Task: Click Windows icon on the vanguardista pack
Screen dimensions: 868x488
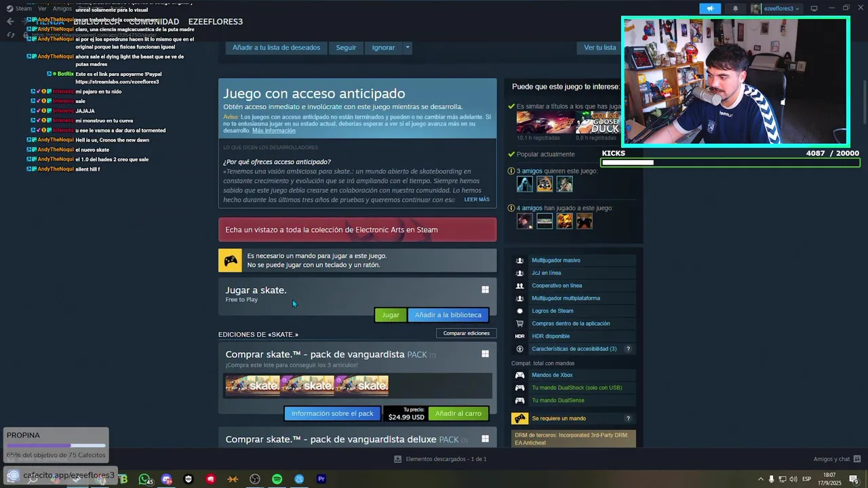Action: click(485, 354)
